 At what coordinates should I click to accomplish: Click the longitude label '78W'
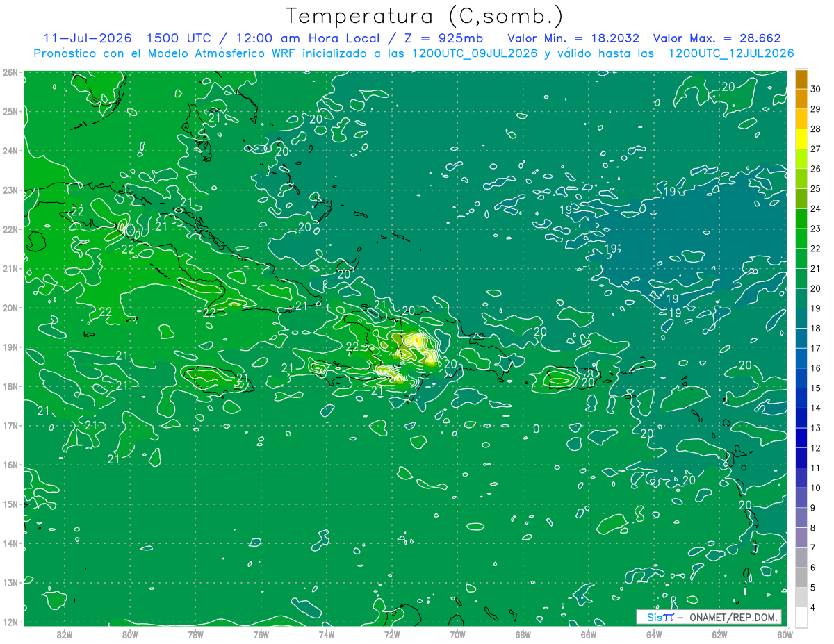[195, 634]
